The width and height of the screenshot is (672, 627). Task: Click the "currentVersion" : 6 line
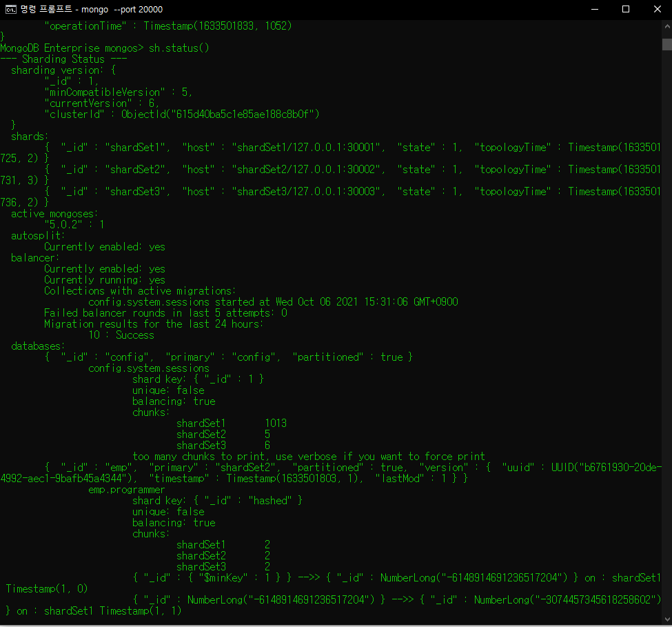[x=102, y=103]
